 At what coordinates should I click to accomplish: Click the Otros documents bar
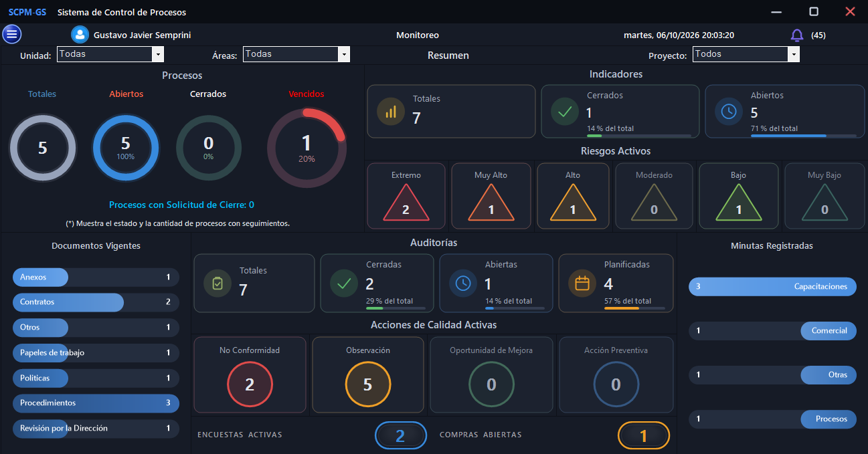point(96,328)
